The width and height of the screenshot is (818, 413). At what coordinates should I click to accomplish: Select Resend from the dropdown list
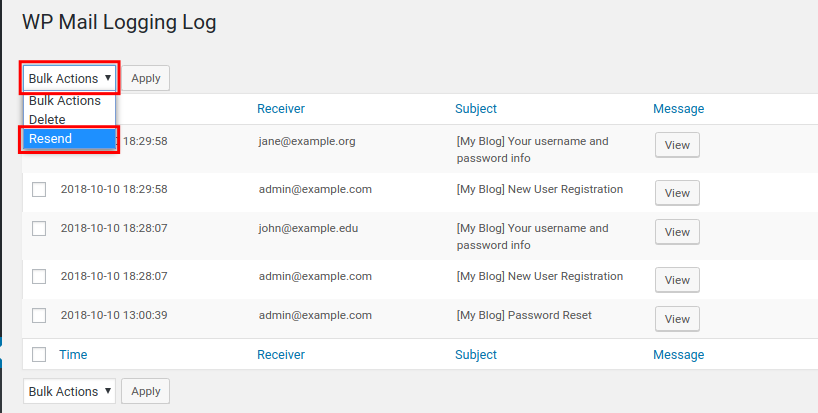point(70,139)
